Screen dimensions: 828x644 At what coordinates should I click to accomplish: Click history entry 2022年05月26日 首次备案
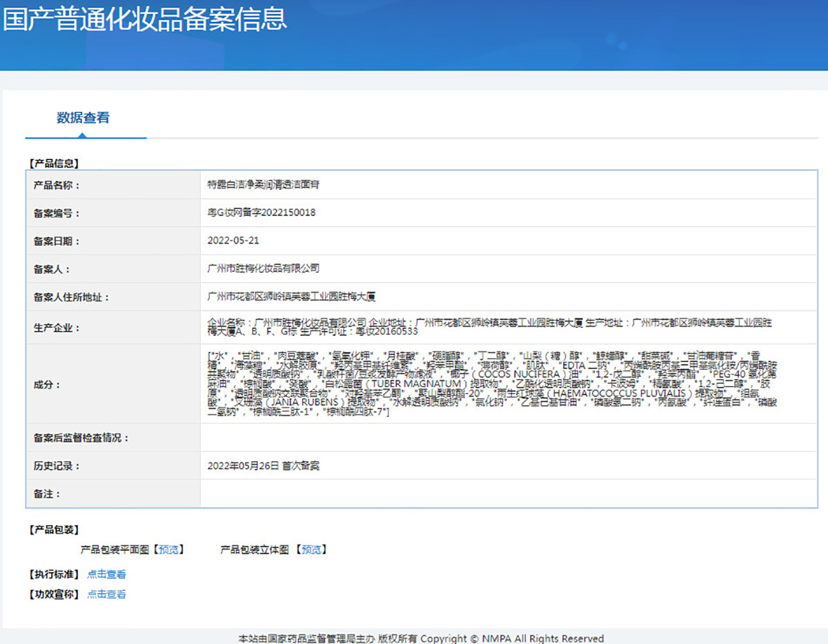[263, 466]
